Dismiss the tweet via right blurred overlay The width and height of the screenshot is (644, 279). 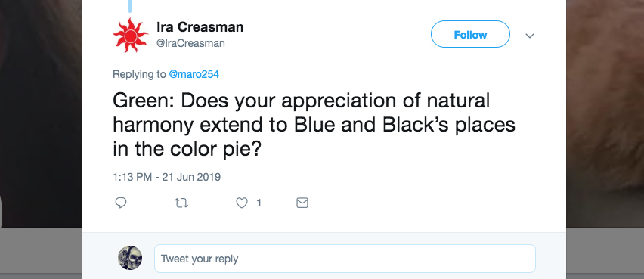[605, 113]
